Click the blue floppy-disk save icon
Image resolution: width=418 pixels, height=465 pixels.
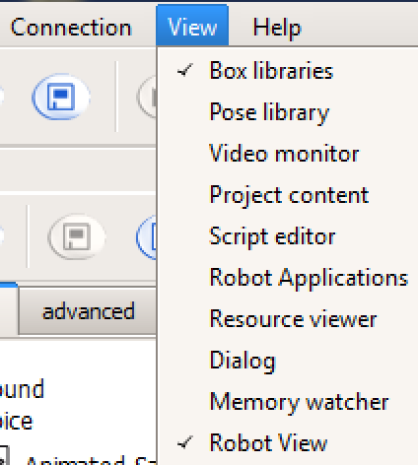[61, 97]
